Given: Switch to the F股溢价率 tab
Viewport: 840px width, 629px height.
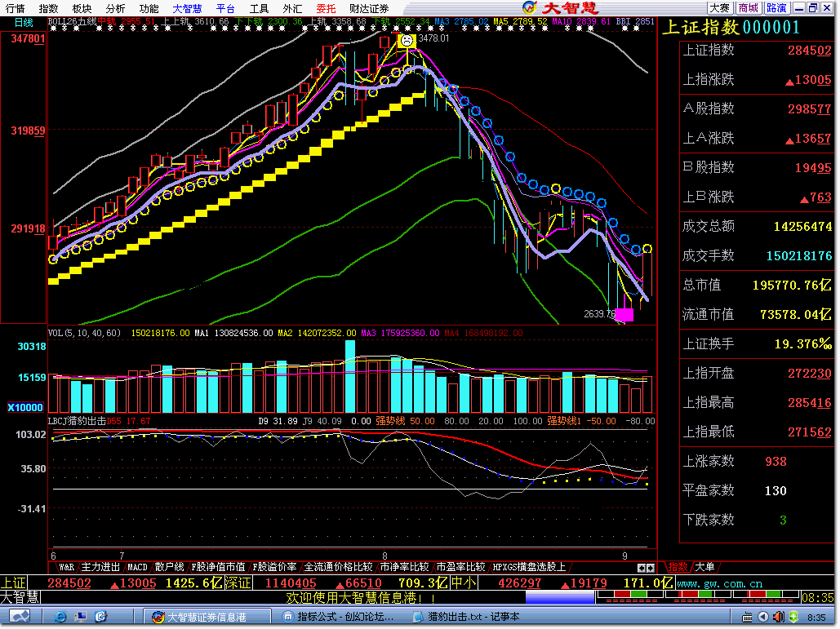Looking at the screenshot, I should (x=274, y=568).
